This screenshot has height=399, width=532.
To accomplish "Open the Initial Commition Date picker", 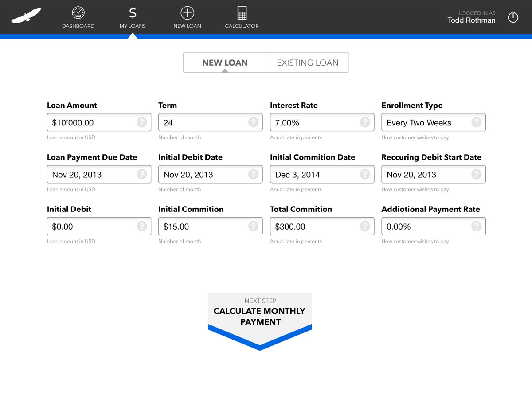I will [x=314, y=175].
